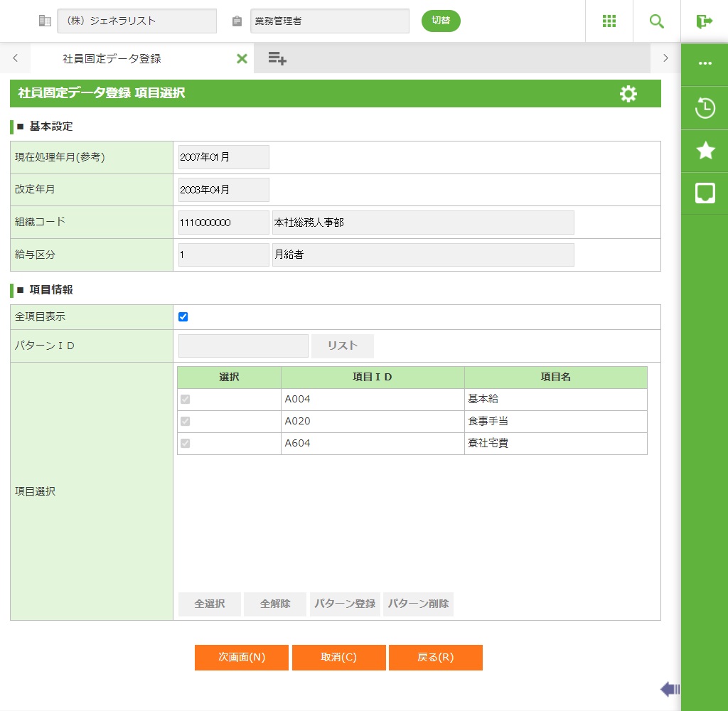The width and height of the screenshot is (728, 711).
Task: Open the settings gear icon
Action: [628, 94]
